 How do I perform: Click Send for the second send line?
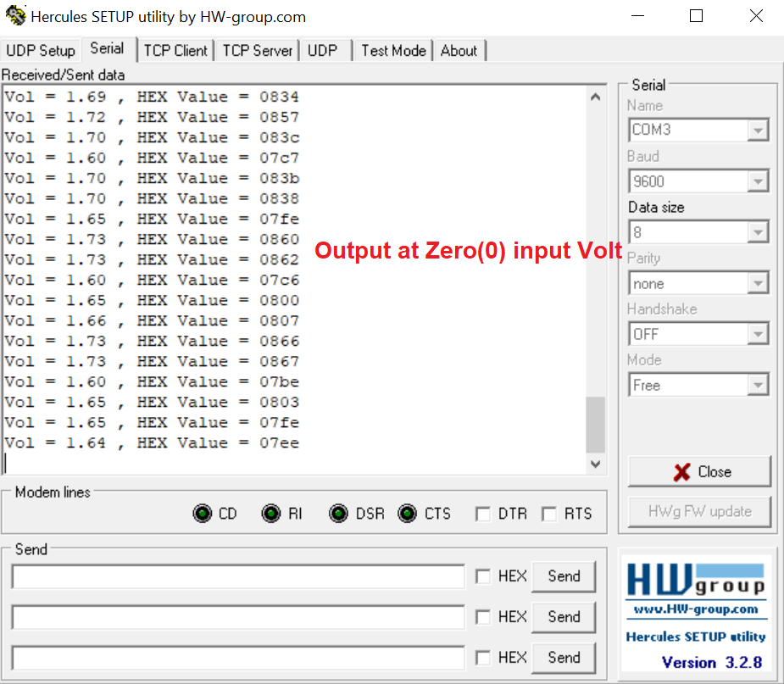[564, 617]
